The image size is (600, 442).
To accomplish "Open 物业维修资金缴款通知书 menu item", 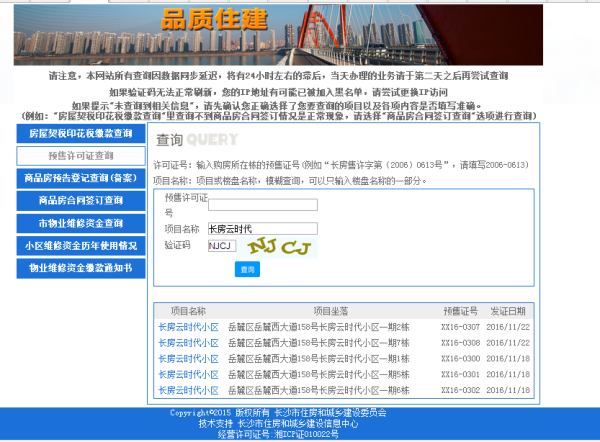I will coord(80,268).
